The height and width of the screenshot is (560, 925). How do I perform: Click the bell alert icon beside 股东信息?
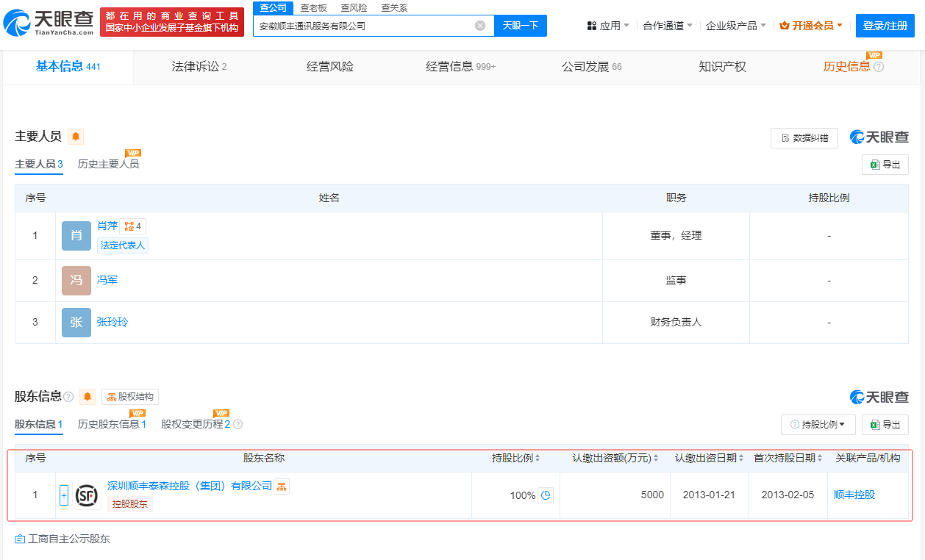pos(87,397)
